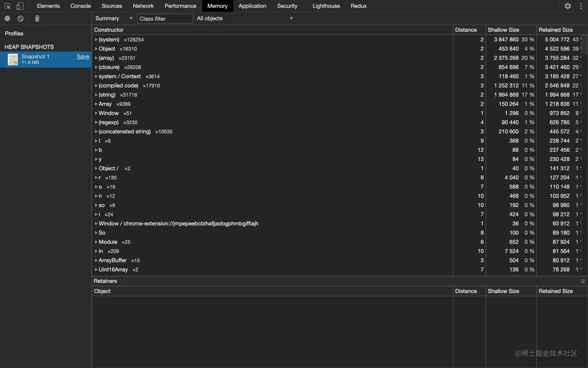
Task: Toggle the device toolbar icon
Action: pyautogui.click(x=20, y=6)
